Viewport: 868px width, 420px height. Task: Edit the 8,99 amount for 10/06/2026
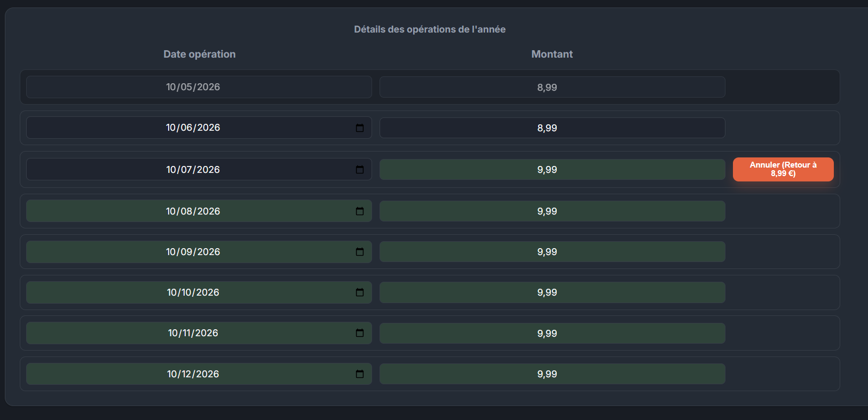tap(552, 128)
